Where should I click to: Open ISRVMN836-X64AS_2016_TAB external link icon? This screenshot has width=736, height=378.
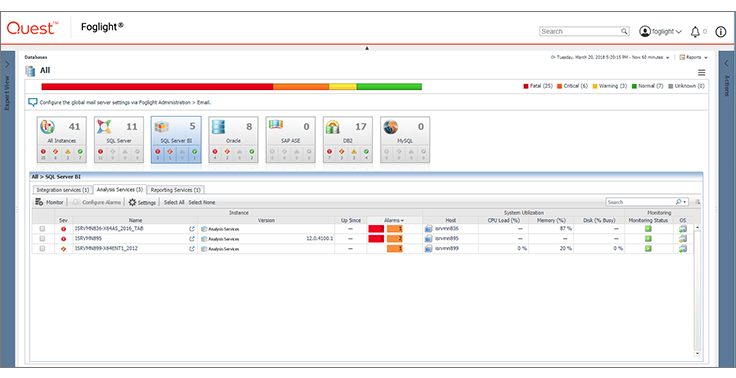[192, 229]
